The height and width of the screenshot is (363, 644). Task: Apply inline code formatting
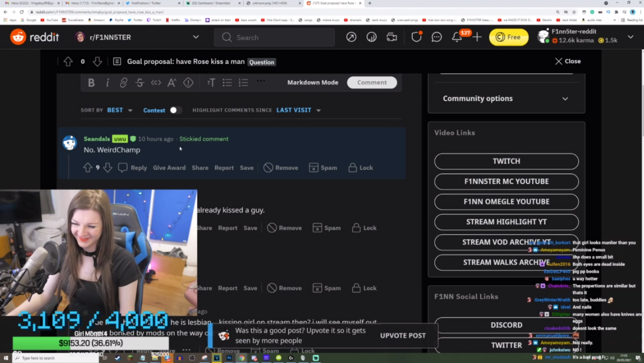pos(155,82)
